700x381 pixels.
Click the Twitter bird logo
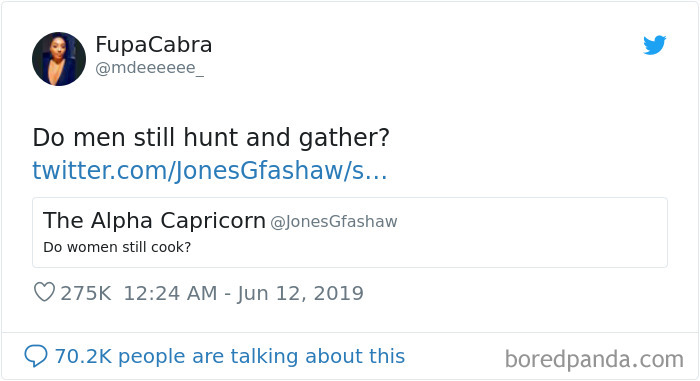click(654, 45)
